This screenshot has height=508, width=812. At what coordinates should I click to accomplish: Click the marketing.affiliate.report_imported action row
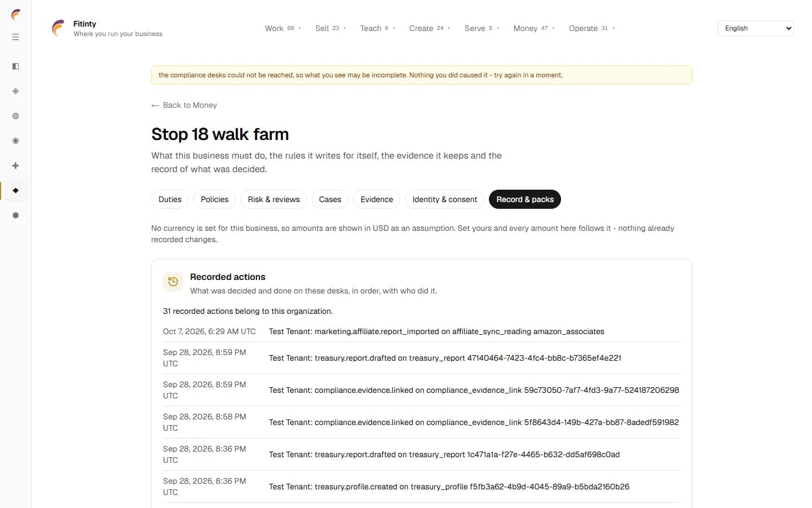pyautogui.click(x=422, y=331)
